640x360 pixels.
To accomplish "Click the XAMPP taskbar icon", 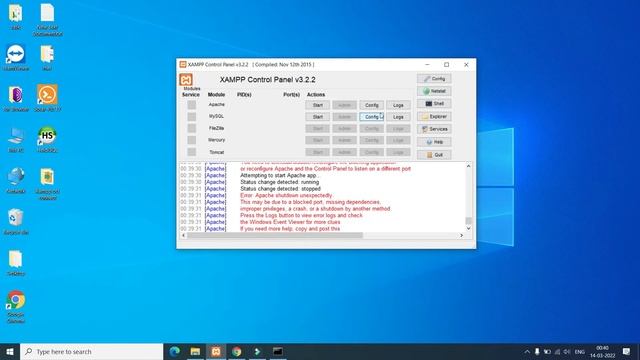I will (x=216, y=351).
